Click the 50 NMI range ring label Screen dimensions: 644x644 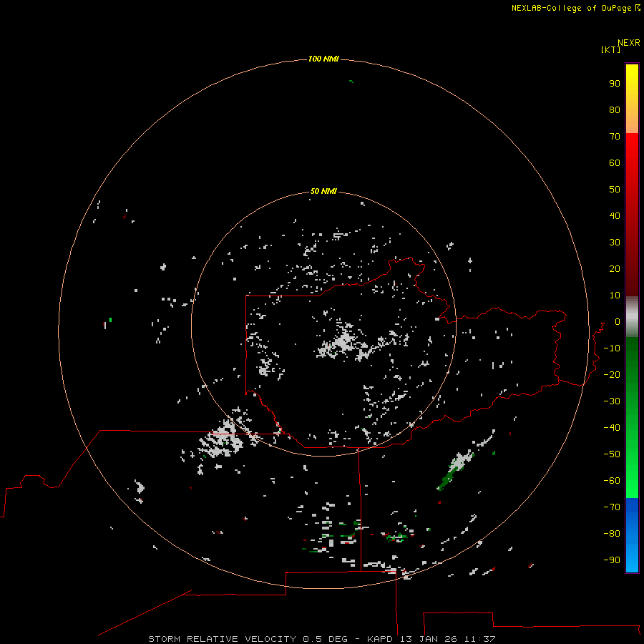(323, 191)
